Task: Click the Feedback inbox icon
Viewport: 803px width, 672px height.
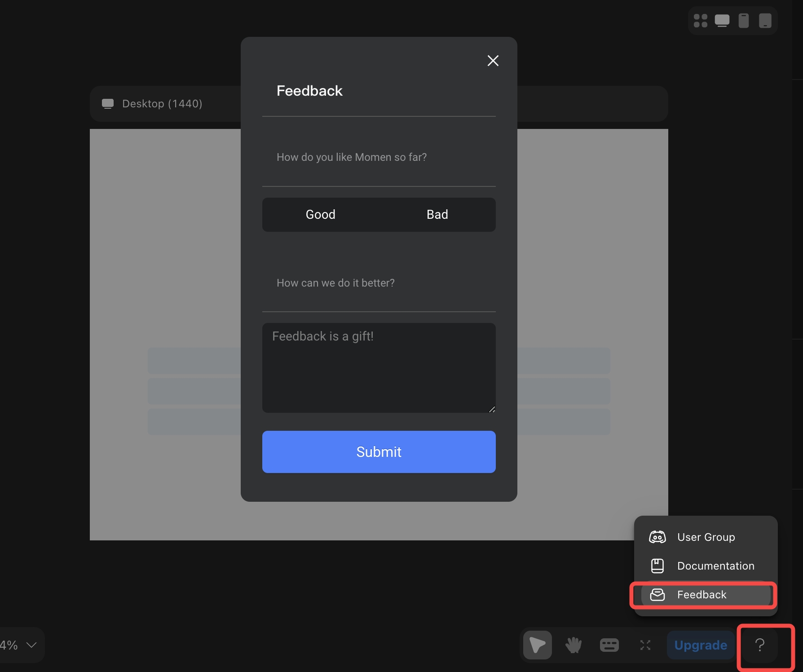Action: pyautogui.click(x=657, y=595)
